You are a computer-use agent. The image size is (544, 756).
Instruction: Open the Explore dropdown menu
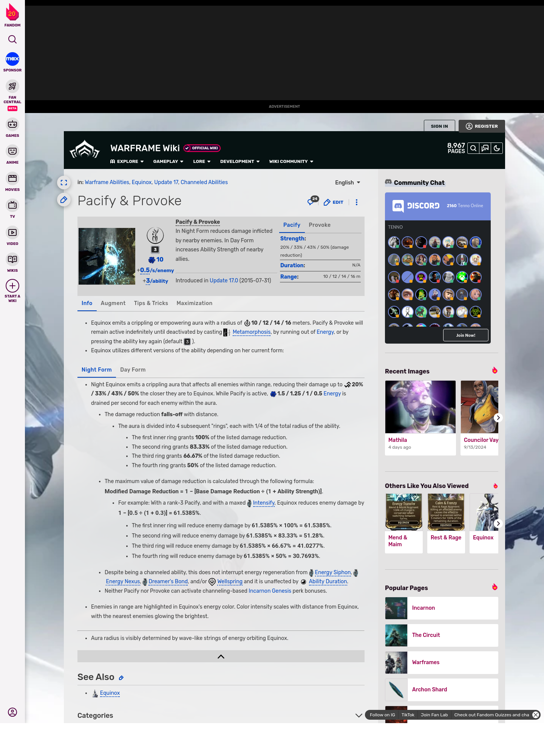click(127, 161)
